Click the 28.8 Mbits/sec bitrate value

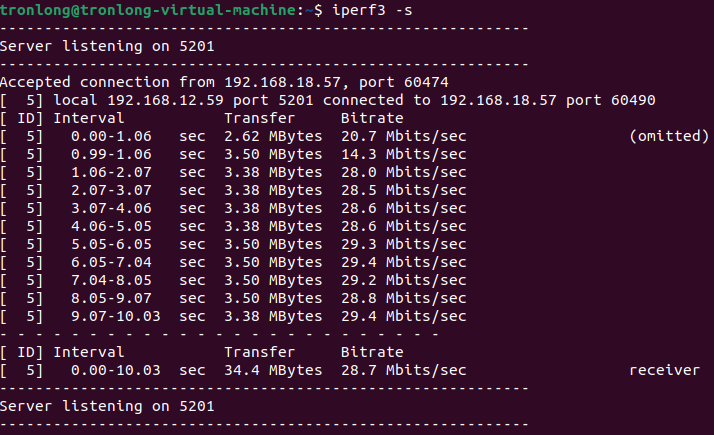[x=403, y=298]
